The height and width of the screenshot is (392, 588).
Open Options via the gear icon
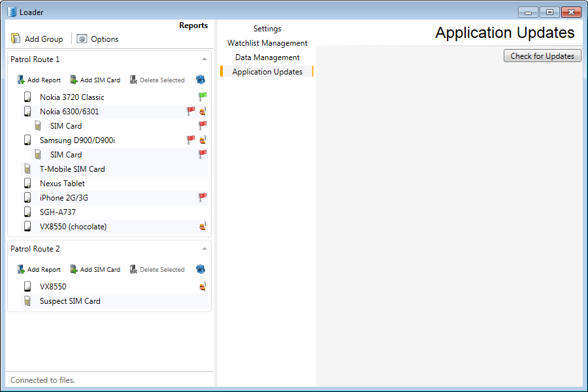[82, 39]
